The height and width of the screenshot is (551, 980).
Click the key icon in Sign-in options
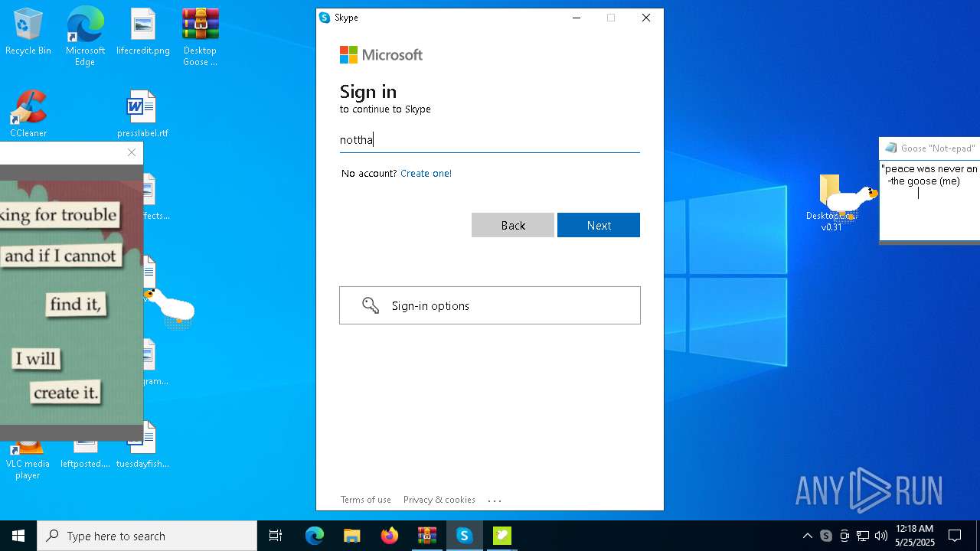click(x=371, y=305)
